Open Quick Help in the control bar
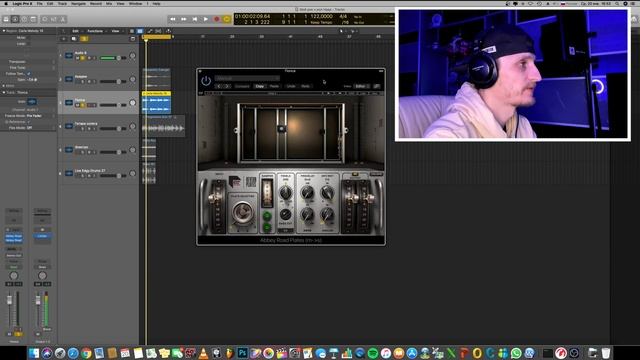640x360 pixels. tap(24, 19)
